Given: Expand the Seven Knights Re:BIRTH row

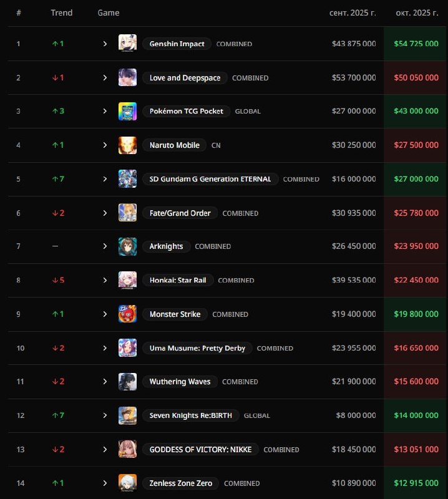Looking at the screenshot, I should (105, 415).
